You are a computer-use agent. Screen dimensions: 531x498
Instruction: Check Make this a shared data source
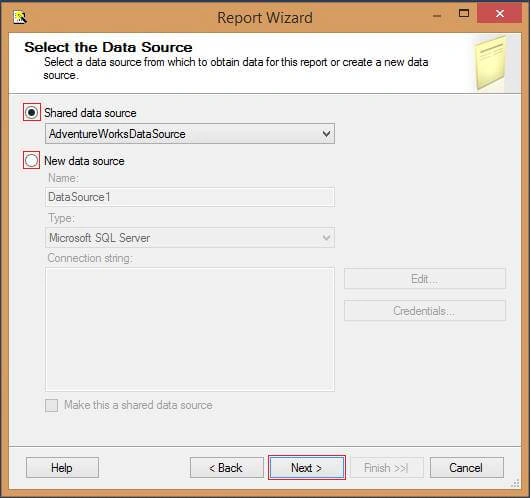pos(51,405)
